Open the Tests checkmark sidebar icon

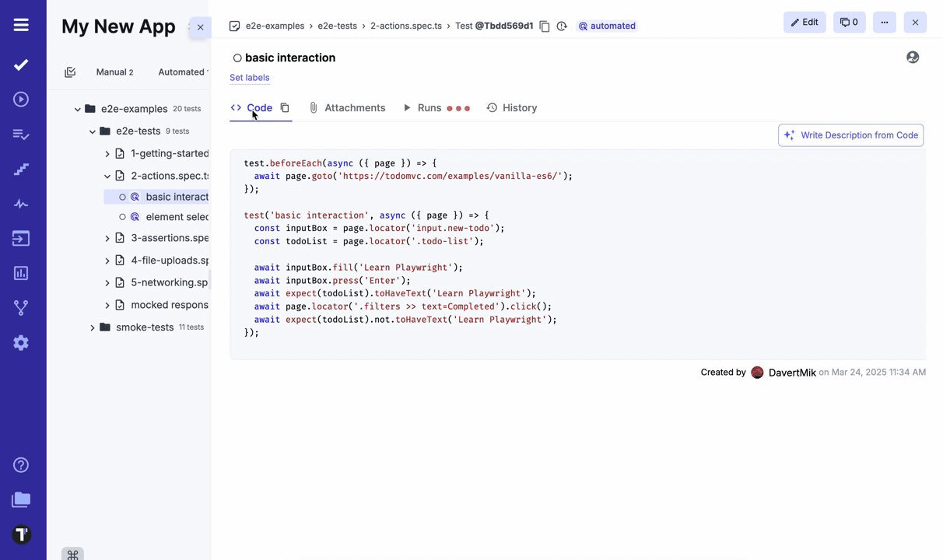21,65
